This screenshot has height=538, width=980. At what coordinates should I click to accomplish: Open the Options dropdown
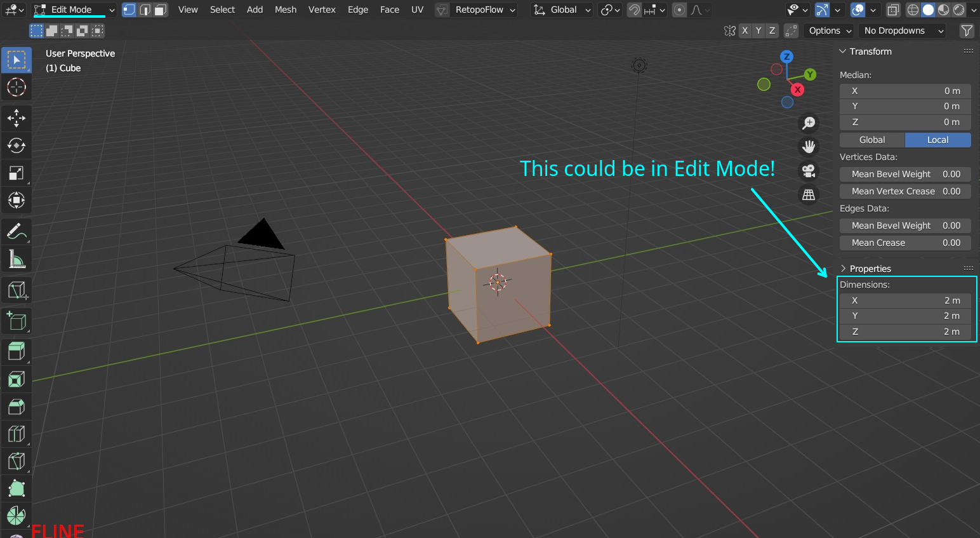point(830,30)
